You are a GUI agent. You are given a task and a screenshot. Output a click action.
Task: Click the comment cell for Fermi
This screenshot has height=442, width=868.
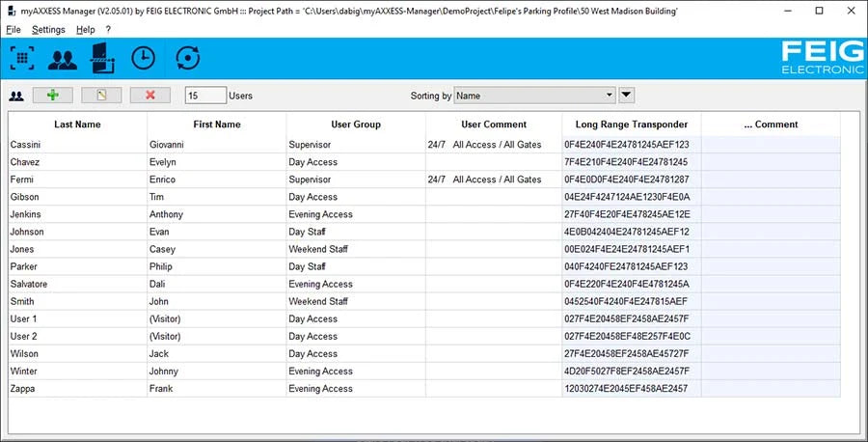[x=770, y=180]
